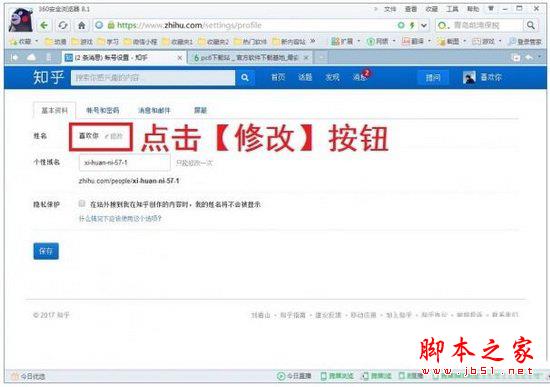The width and height of the screenshot is (550, 387).
Task: Click the blue 保存 button
Action: [46, 251]
